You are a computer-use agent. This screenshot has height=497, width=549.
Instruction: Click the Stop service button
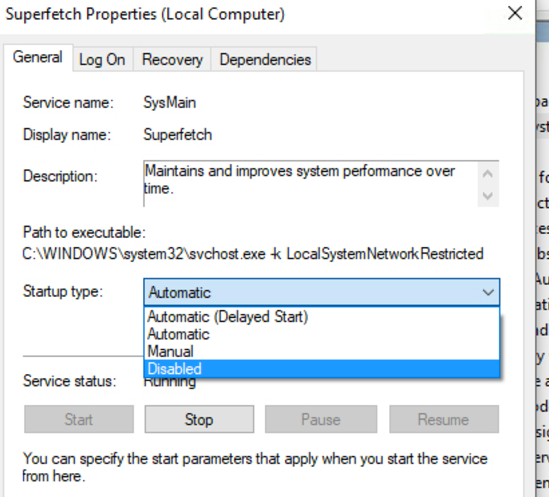pos(199,419)
